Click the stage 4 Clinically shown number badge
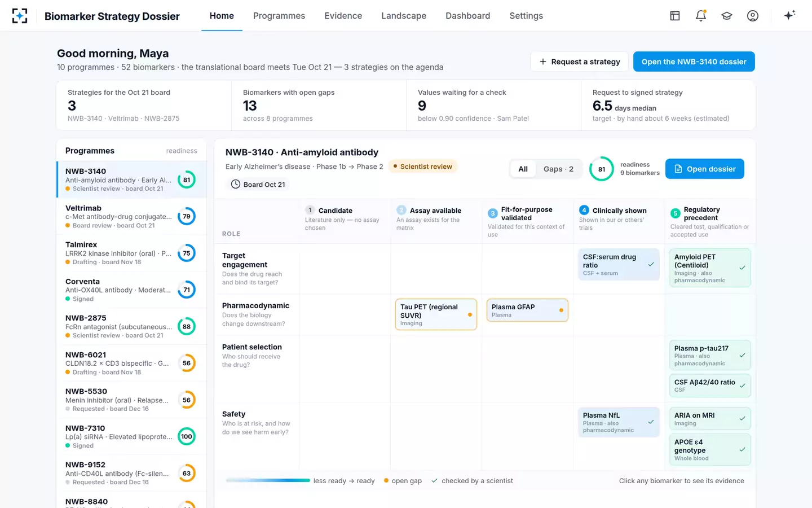 pos(584,210)
